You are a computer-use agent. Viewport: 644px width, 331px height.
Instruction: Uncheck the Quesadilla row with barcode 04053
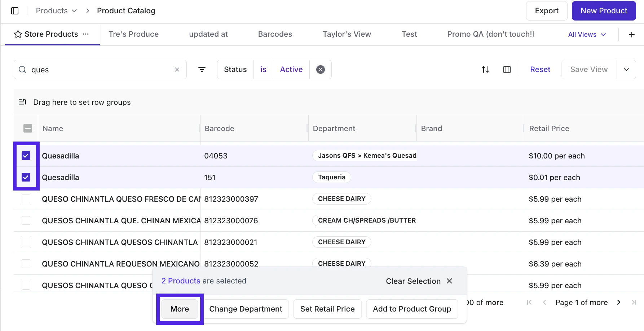tap(26, 156)
